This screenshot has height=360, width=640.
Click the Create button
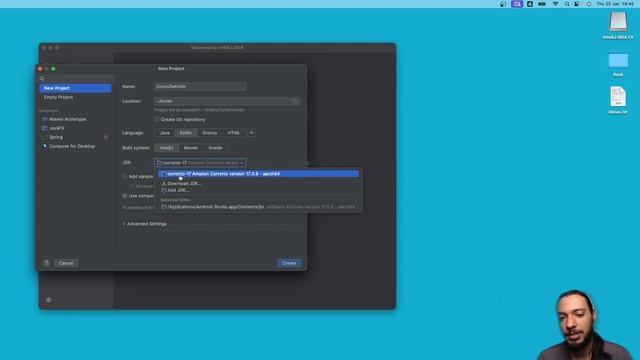pyautogui.click(x=289, y=263)
